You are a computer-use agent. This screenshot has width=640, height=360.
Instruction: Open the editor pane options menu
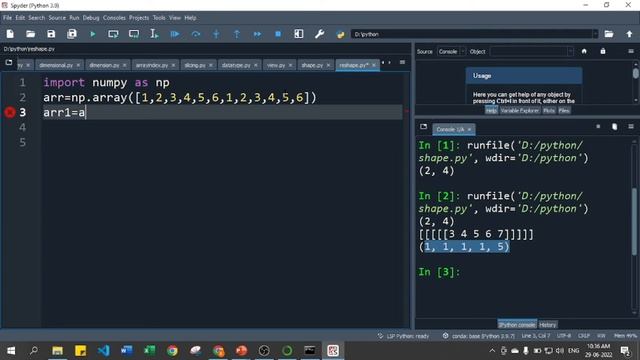[x=402, y=62]
